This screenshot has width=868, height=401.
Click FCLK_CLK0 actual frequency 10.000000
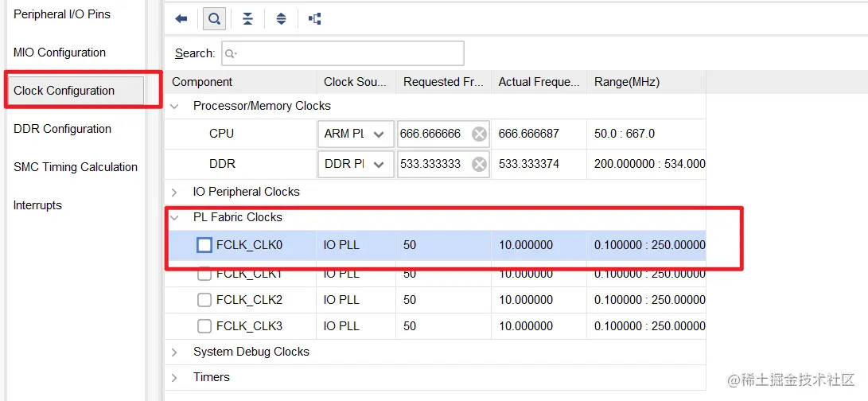click(526, 245)
